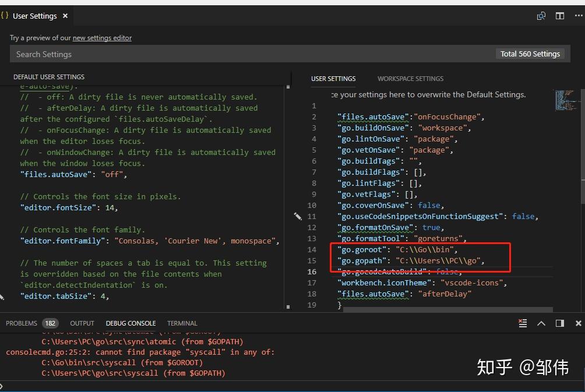Image resolution: width=585 pixels, height=392 pixels.
Task: Click "files.autoSave":"onFocusChange" on line 2
Action: click(411, 116)
